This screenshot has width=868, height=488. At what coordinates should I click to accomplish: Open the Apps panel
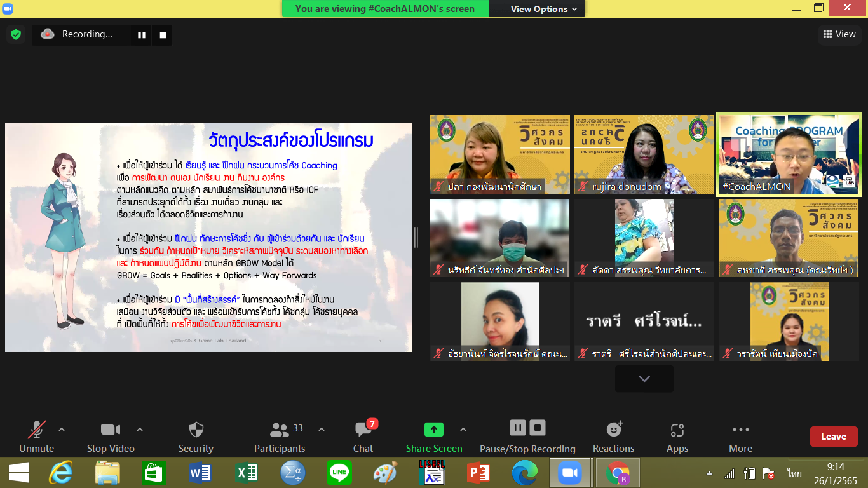pos(677,437)
